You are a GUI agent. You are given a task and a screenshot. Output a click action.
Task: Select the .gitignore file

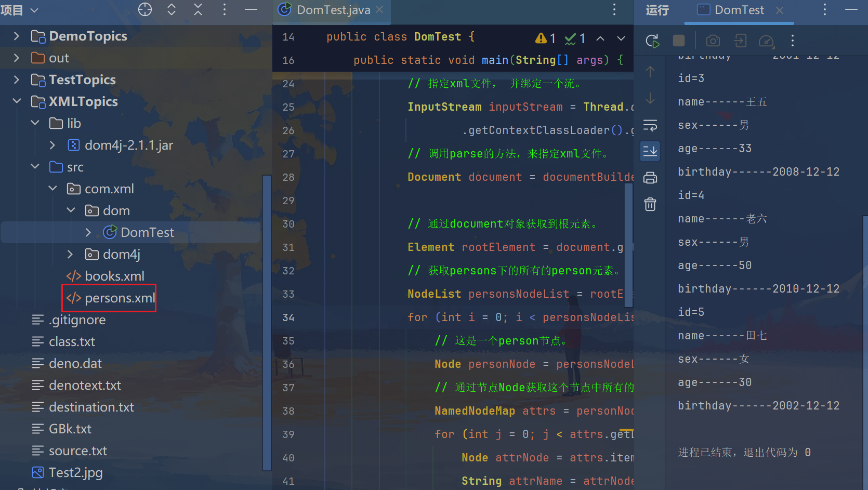click(69, 320)
